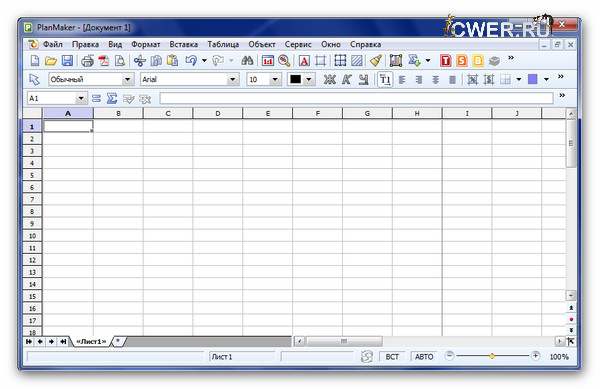Open the Сервис menu

(x=298, y=44)
